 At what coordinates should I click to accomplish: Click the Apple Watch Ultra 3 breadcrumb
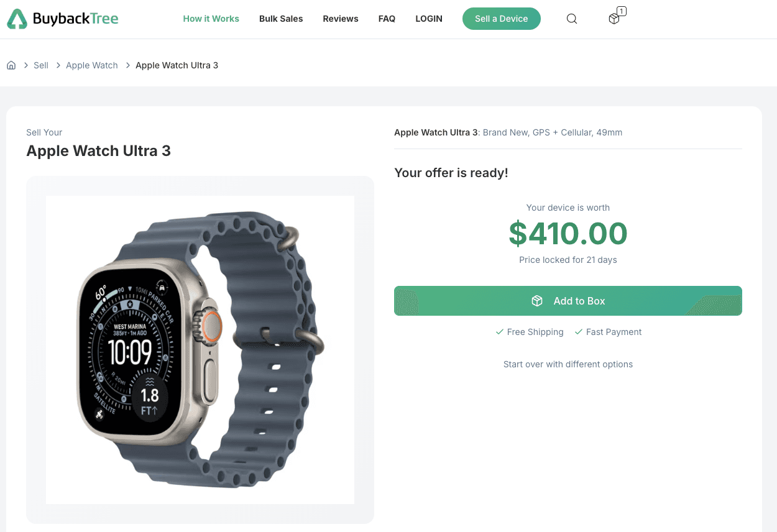(177, 65)
